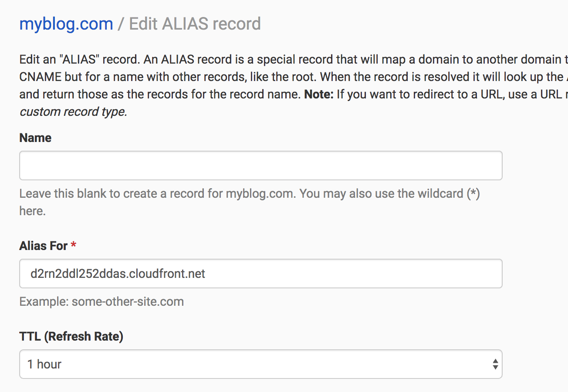568x392 pixels.
Task: Click the bold "Note:" text
Action: [x=318, y=94]
